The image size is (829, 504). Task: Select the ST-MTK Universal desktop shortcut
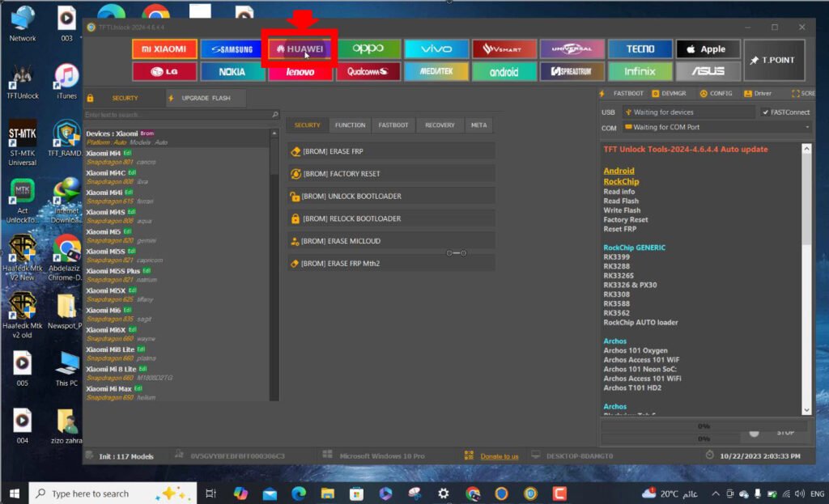click(22, 144)
